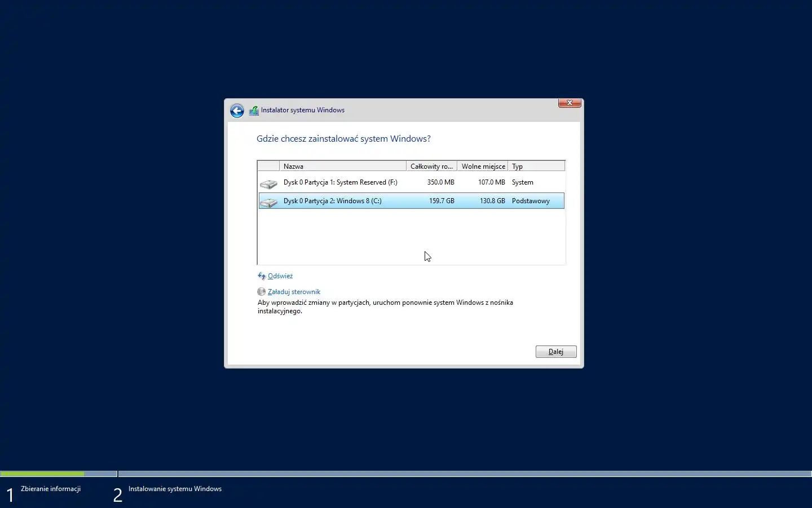Image resolution: width=812 pixels, height=508 pixels.
Task: Click the 130.8 GB free space cell
Action: tap(492, 201)
